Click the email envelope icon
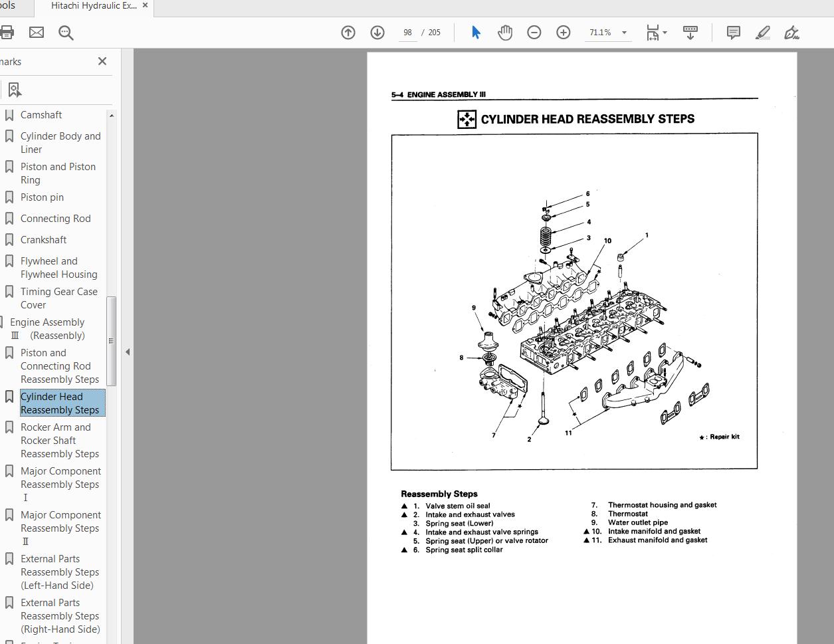Image resolution: width=834 pixels, height=644 pixels. [x=37, y=33]
